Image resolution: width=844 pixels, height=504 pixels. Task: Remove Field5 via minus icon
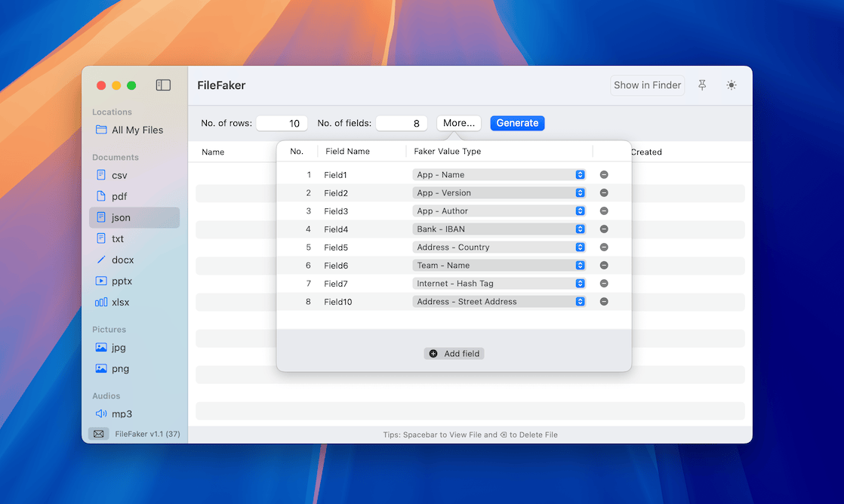click(x=604, y=247)
